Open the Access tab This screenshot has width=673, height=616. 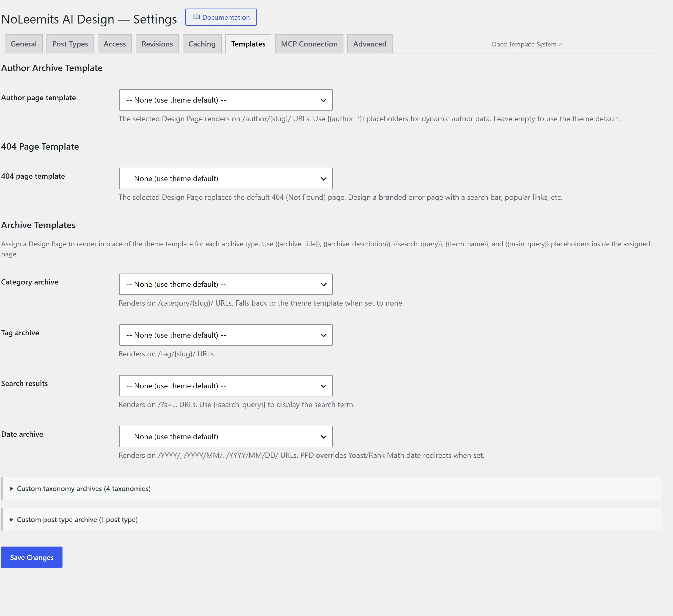pyautogui.click(x=115, y=44)
